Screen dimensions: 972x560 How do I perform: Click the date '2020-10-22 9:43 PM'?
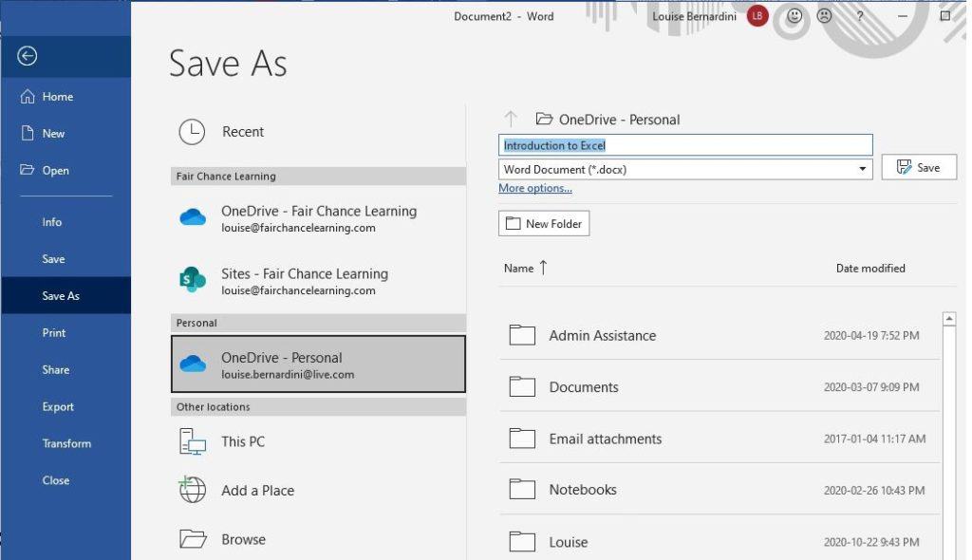(x=871, y=542)
